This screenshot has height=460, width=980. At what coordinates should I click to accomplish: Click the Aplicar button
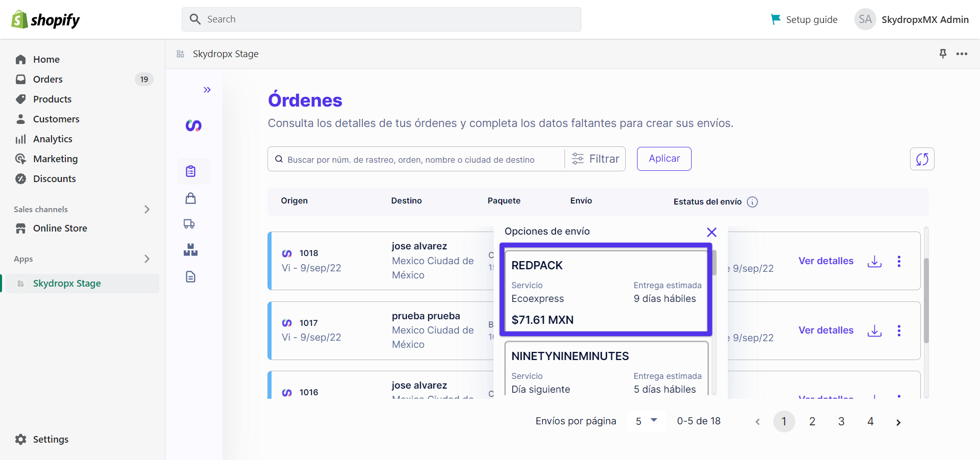(664, 159)
